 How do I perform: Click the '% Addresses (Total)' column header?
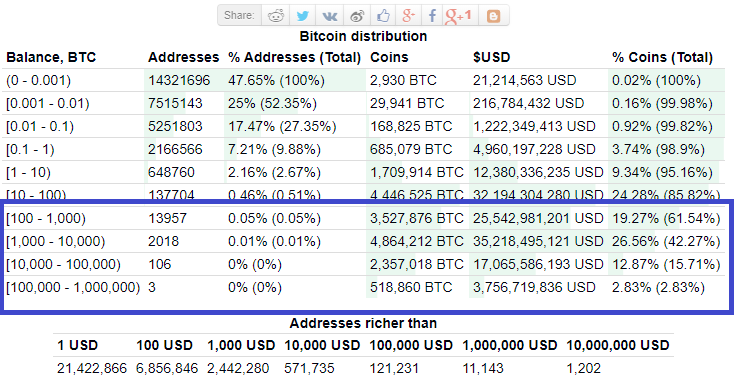click(294, 57)
